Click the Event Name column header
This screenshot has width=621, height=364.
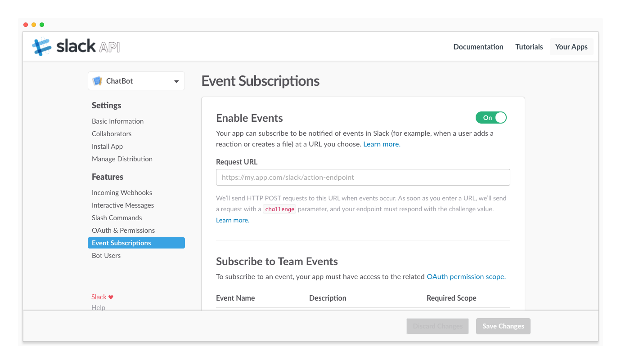235,298
